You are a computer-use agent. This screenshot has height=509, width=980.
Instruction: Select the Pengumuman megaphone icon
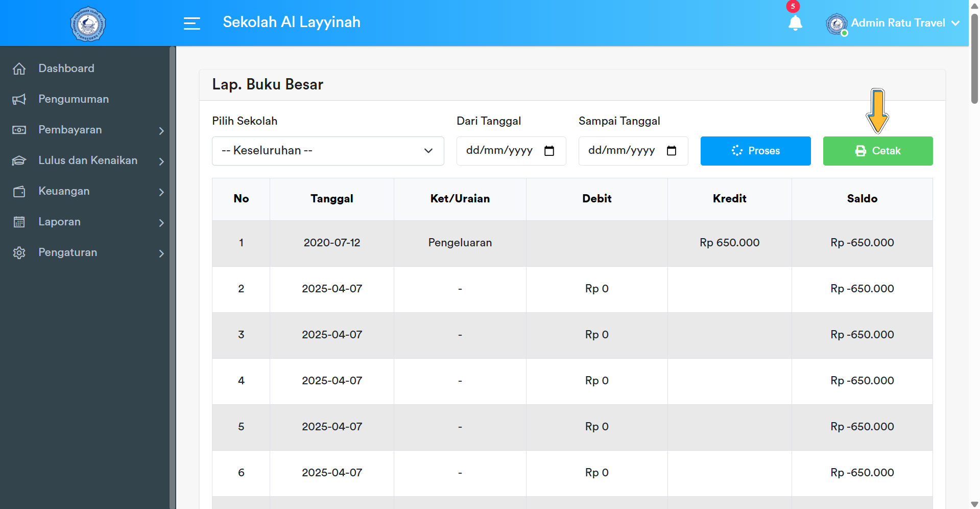[x=19, y=99]
